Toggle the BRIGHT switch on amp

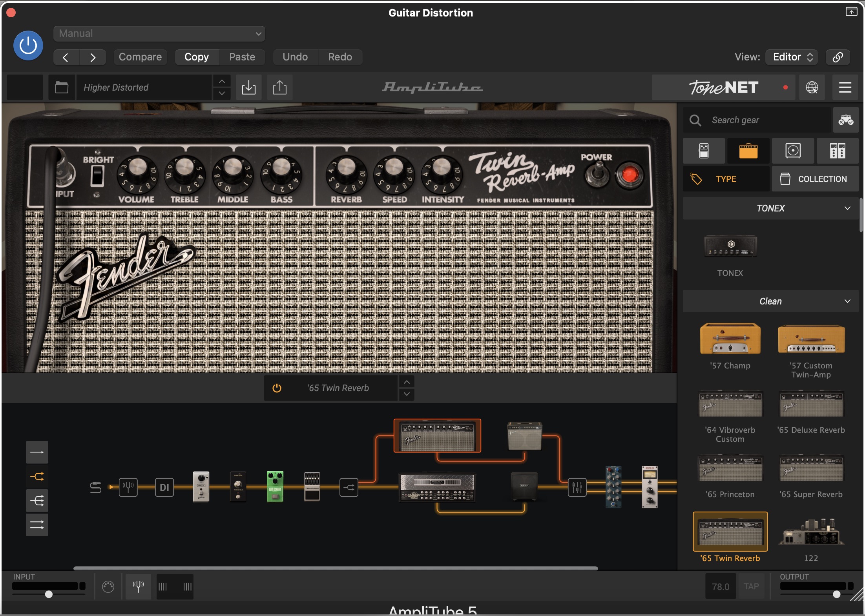[97, 175]
